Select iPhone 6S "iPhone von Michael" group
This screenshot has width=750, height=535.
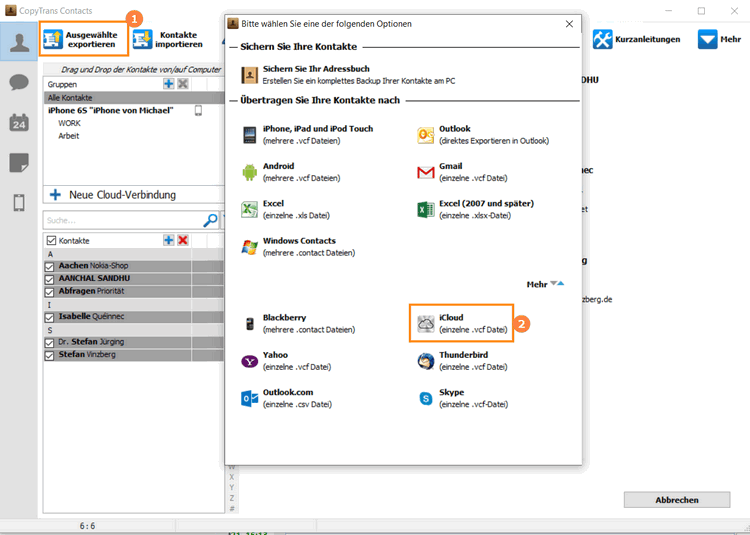(x=110, y=110)
